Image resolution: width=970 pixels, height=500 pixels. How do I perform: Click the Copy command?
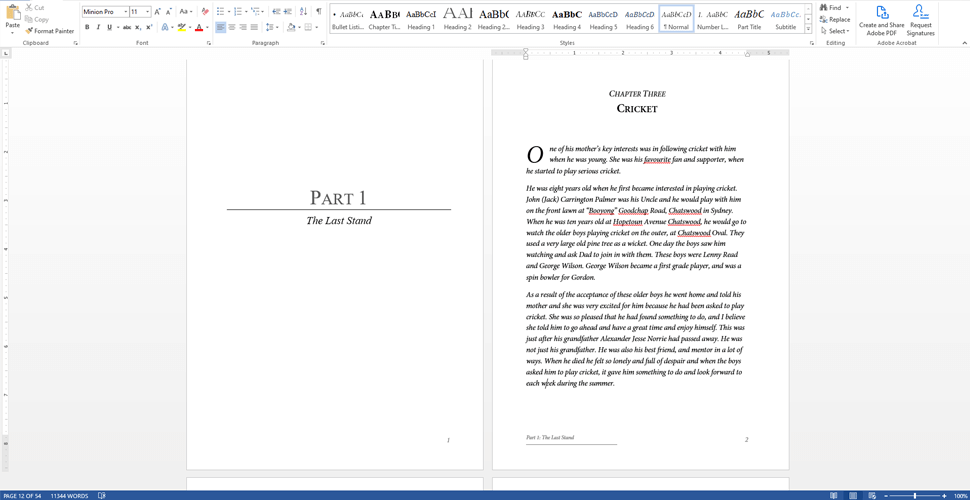[x=37, y=19]
